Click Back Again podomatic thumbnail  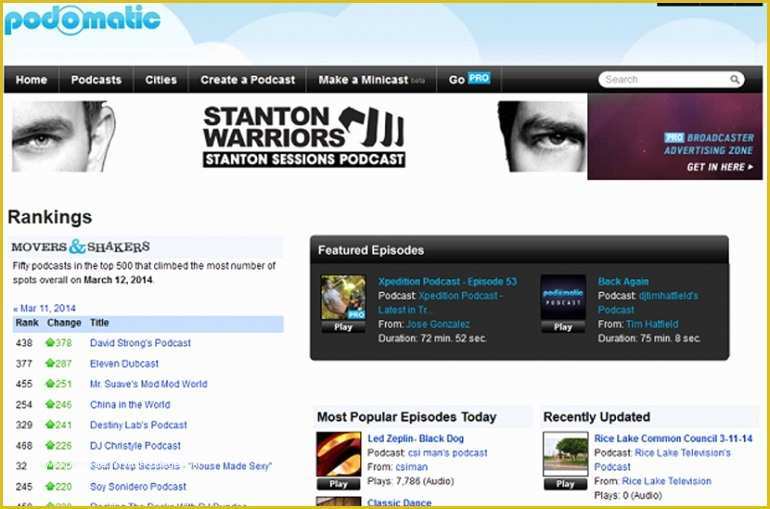pyautogui.click(x=563, y=297)
